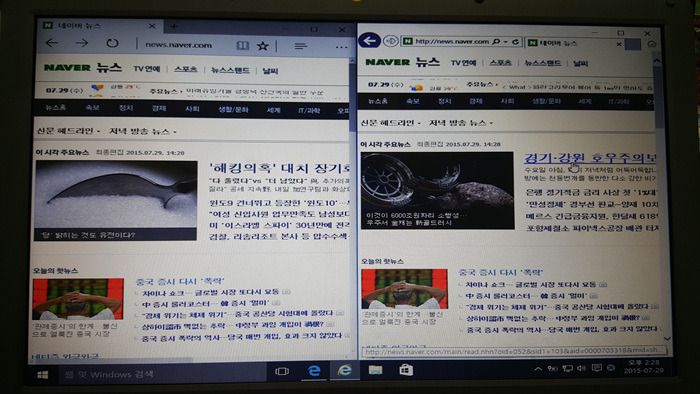The width and height of the screenshot is (700, 394).
Task: Close the Naver news tab in Edge
Action: pos(152,26)
